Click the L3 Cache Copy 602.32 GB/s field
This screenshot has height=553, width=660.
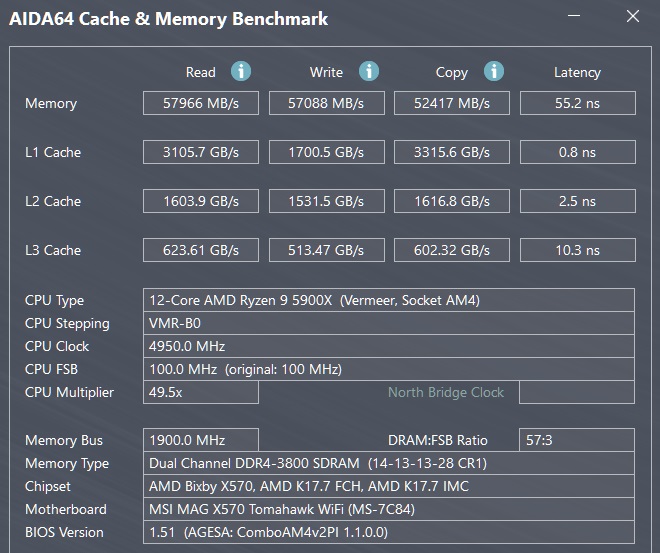click(x=451, y=250)
